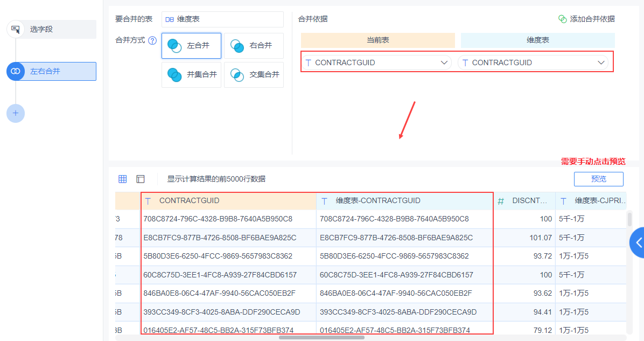Click the horizontal scrollbar of the table
Screen dimensions: 644x341
(321, 338)
